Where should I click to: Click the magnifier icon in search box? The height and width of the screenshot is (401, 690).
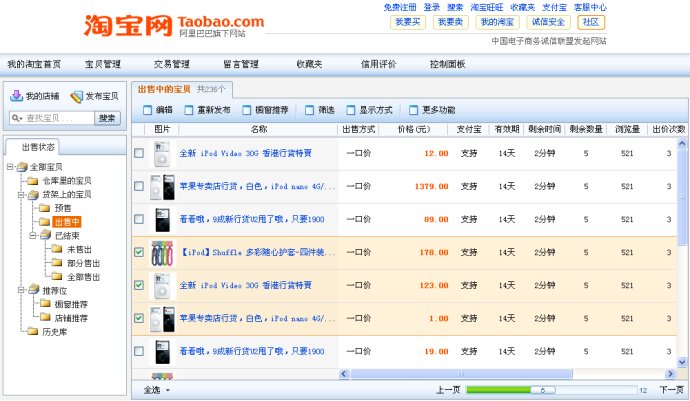(16, 118)
